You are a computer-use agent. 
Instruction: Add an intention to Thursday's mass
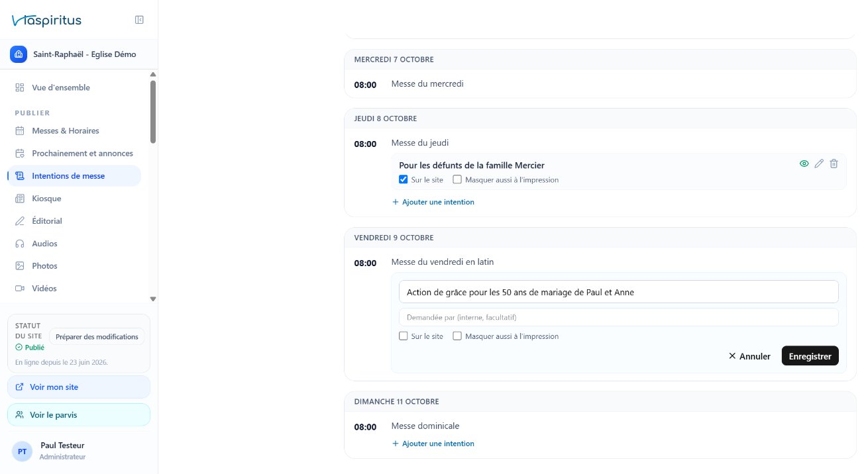click(433, 202)
